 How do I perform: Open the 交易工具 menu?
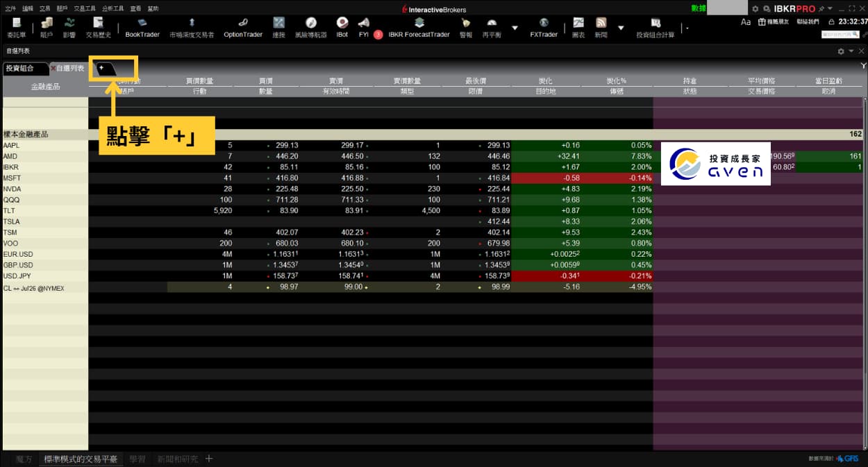pos(85,9)
